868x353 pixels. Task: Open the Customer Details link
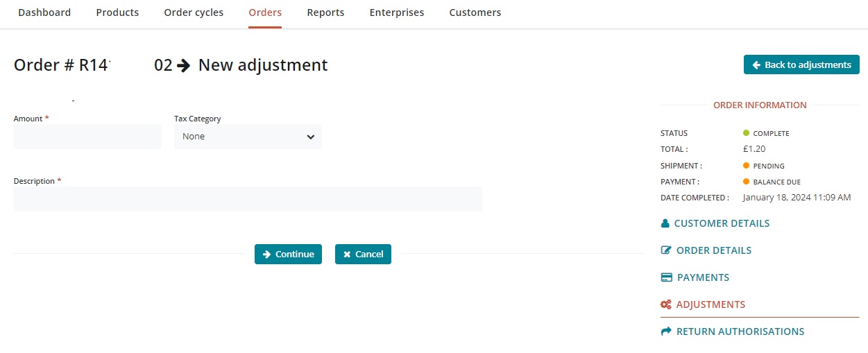[x=722, y=223]
